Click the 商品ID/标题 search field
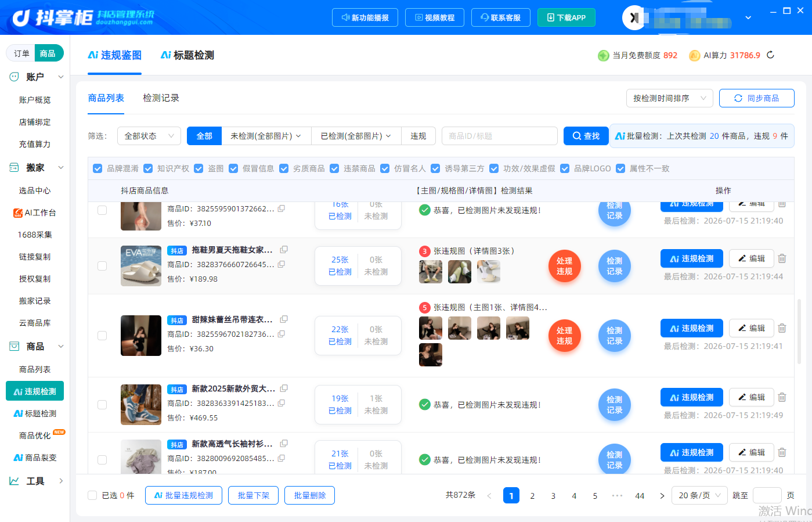The width and height of the screenshot is (812, 522). [500, 136]
